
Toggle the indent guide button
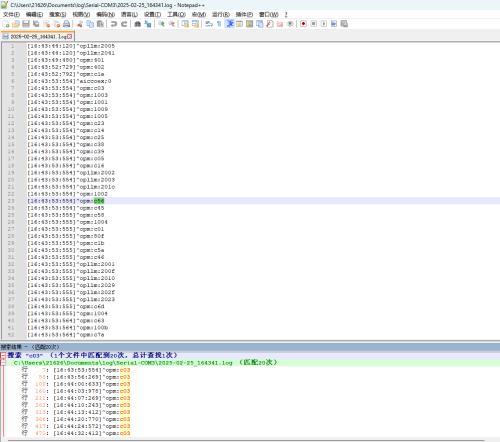click(x=229, y=24)
